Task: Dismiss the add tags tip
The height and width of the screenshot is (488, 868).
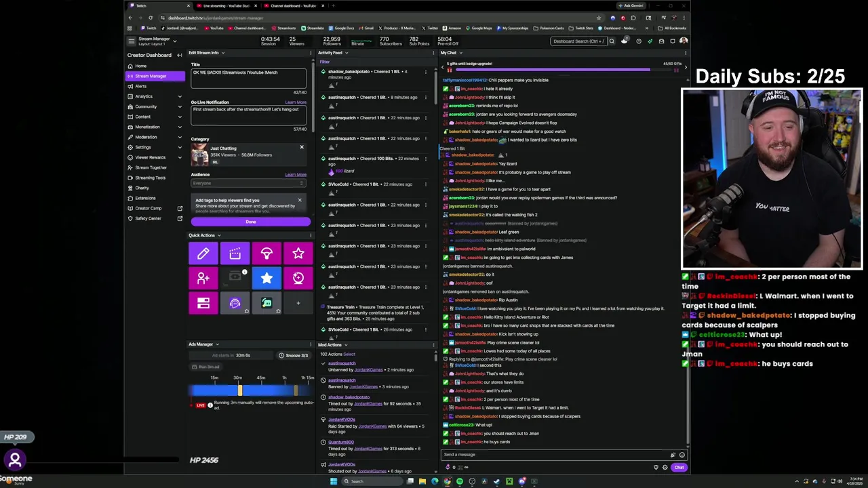Action: point(299,200)
